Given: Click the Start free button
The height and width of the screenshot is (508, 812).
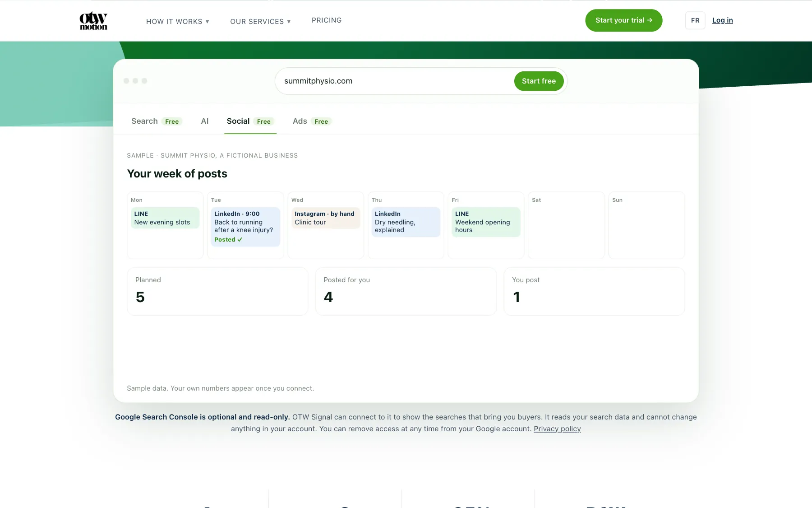Looking at the screenshot, I should [x=539, y=81].
